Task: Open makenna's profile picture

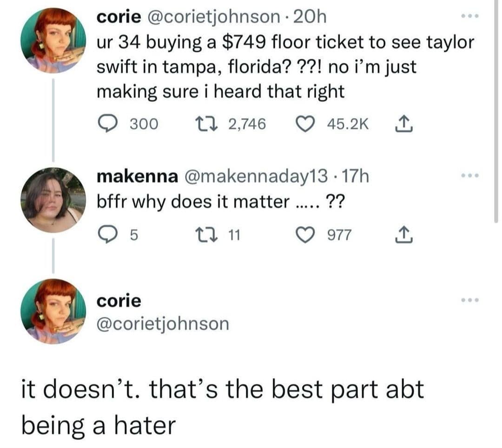Action: pos(54,200)
